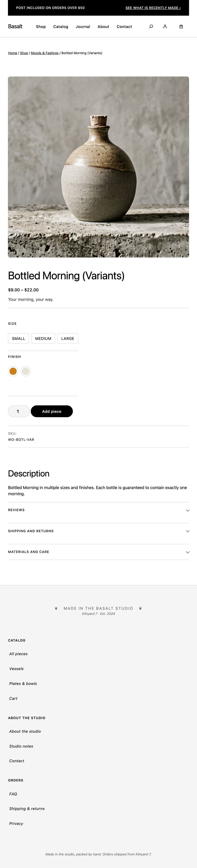
Task: Open the shopping bag icon
Action: pyautogui.click(x=181, y=27)
